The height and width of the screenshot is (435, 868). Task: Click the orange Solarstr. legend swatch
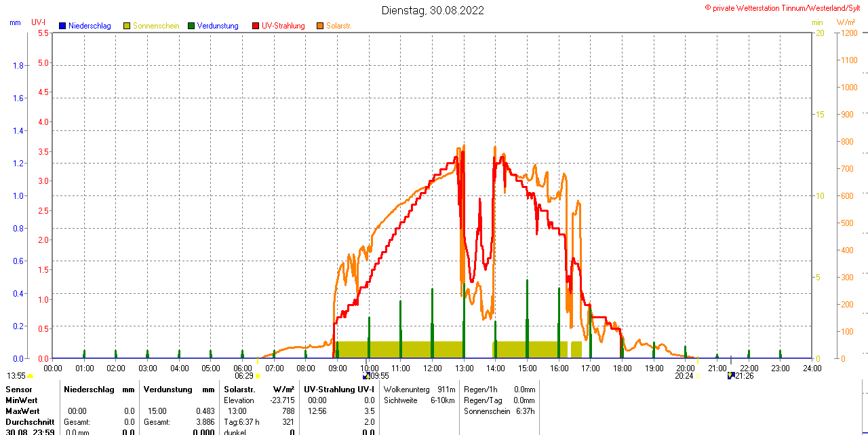320,26
